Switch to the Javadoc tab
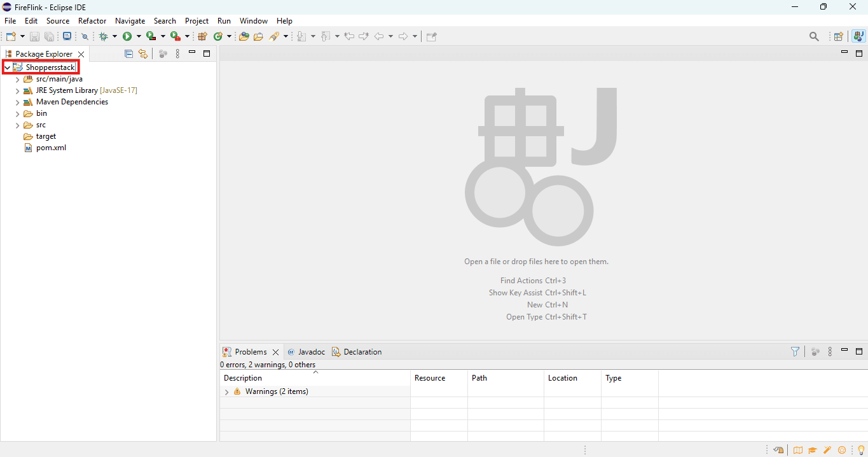This screenshot has height=457, width=868. point(306,352)
